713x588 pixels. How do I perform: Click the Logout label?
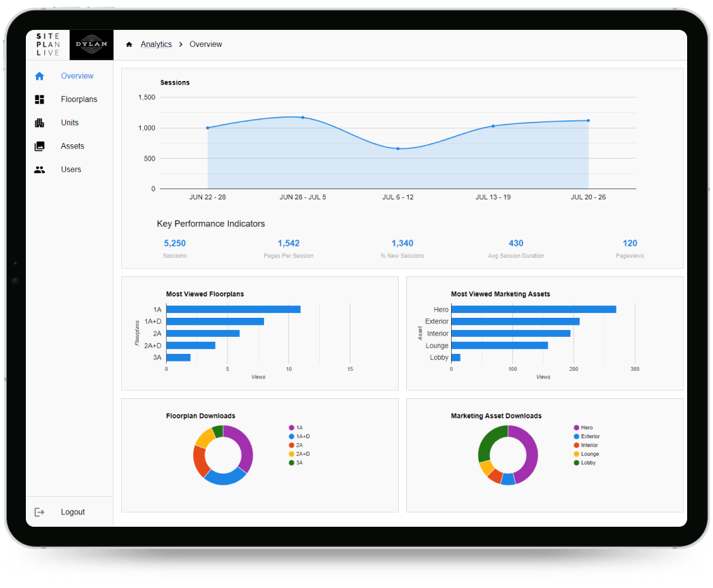pos(73,512)
